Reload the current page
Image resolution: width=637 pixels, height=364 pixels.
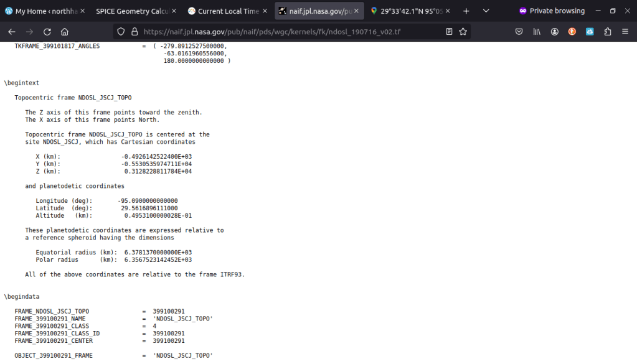tap(47, 32)
